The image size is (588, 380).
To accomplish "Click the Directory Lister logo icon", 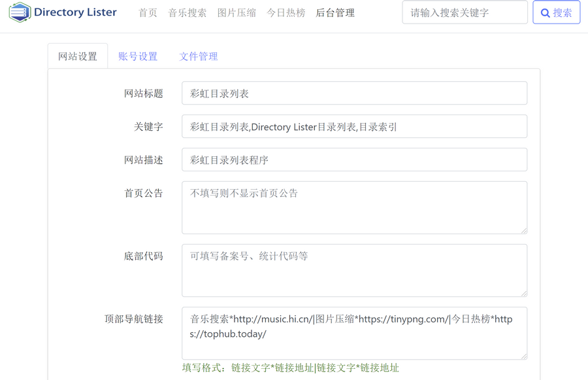I will click(20, 12).
